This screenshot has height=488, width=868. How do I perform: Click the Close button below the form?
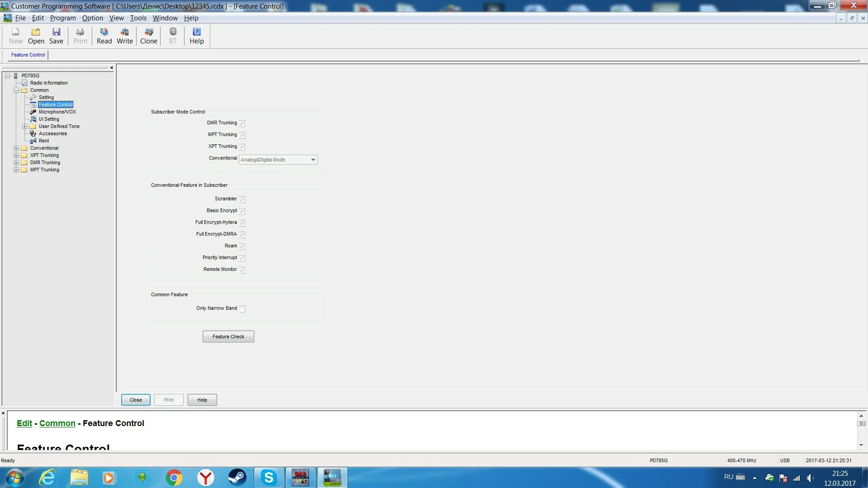[x=136, y=400]
